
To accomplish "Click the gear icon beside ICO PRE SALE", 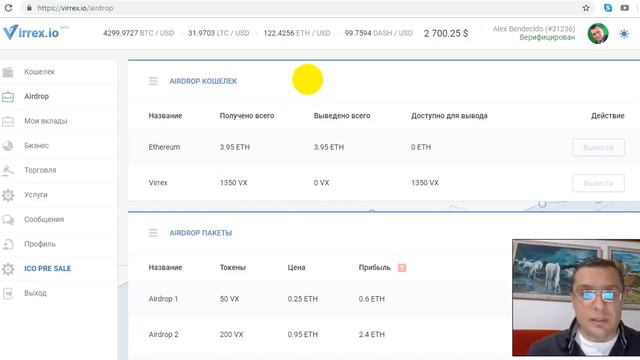I will [x=8, y=269].
